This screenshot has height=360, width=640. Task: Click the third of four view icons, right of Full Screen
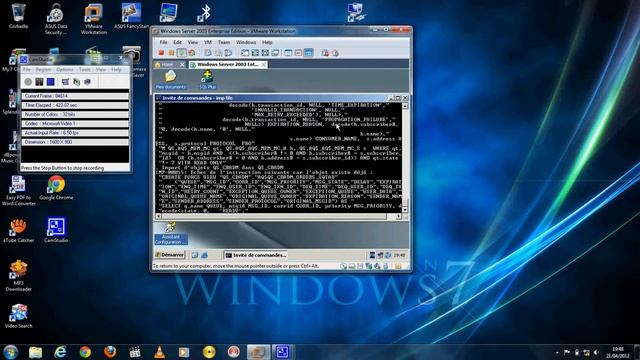(265, 53)
